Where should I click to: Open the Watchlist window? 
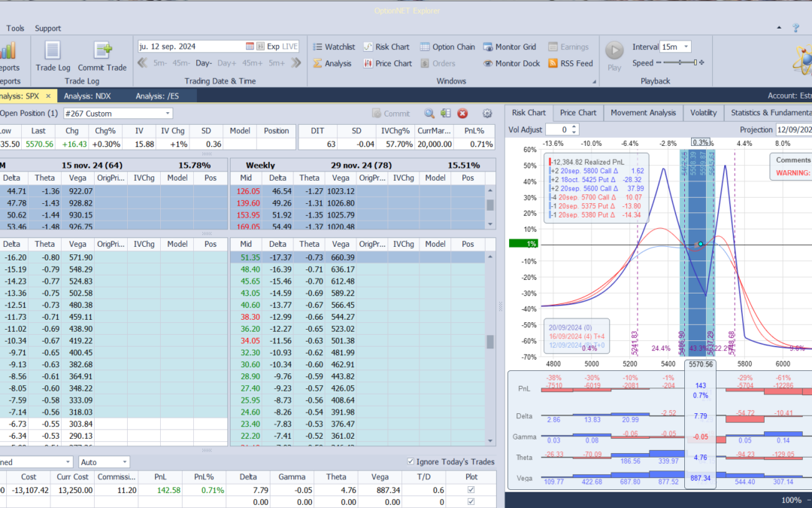(x=333, y=47)
